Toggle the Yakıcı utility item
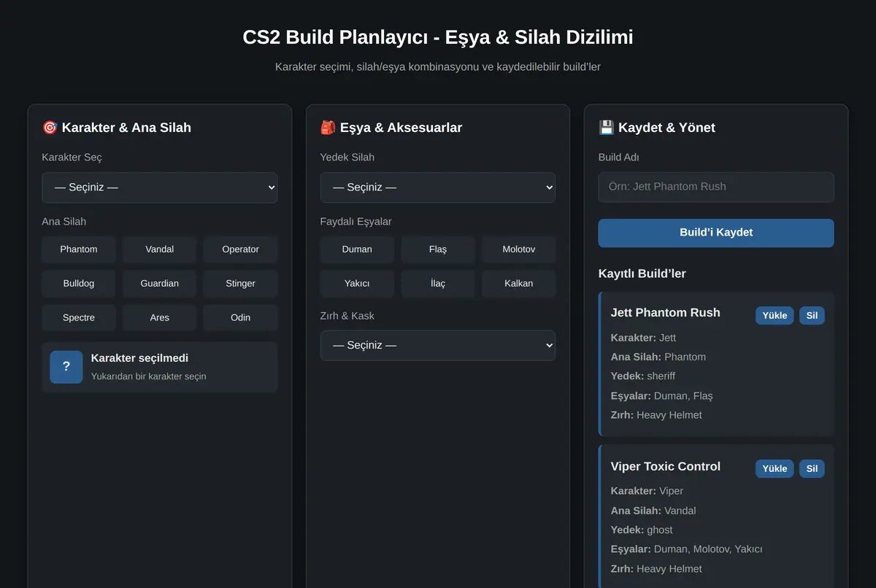Screen dimensions: 876x588 (x=357, y=284)
